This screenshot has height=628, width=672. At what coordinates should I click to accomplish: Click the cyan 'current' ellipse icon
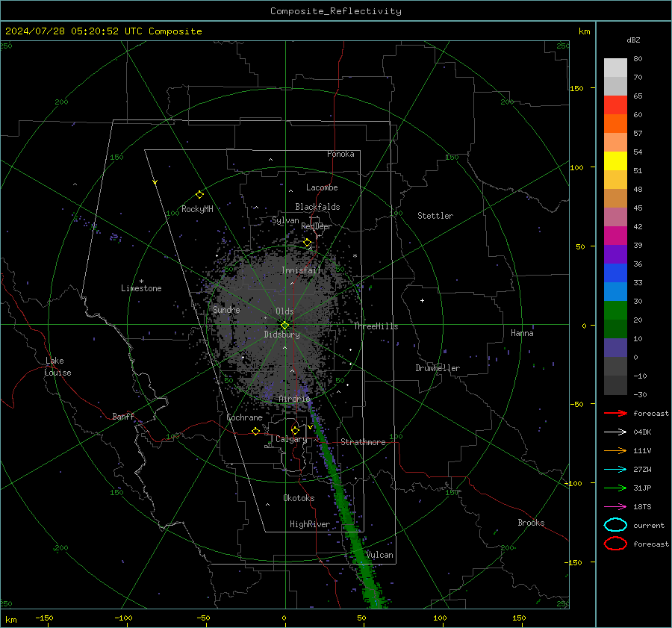(615, 525)
